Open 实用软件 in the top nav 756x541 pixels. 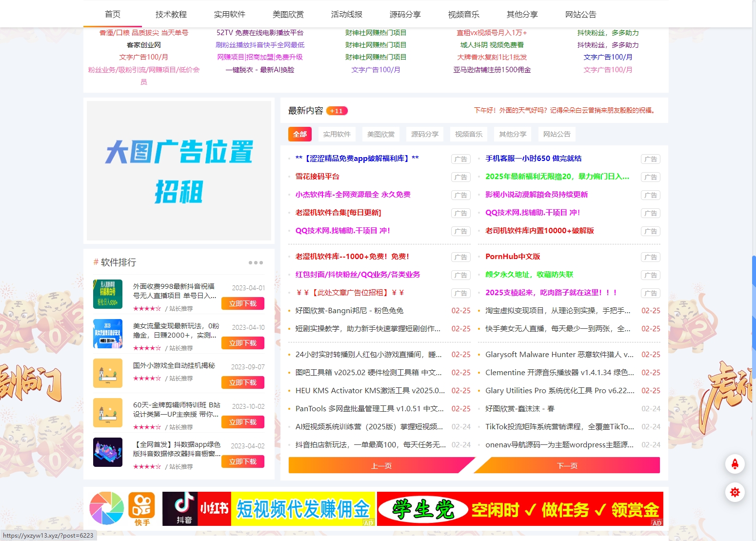(x=230, y=14)
